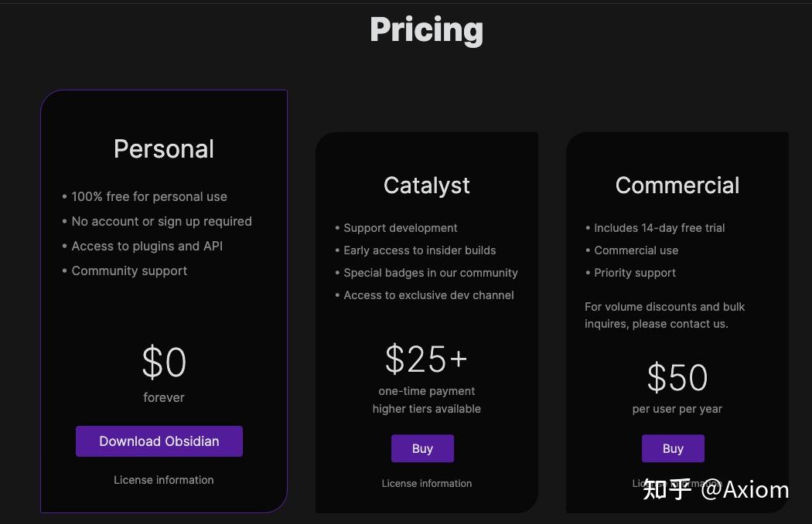Click "Early access to insider builds" bullet
This screenshot has height=524, width=812.
tap(420, 250)
